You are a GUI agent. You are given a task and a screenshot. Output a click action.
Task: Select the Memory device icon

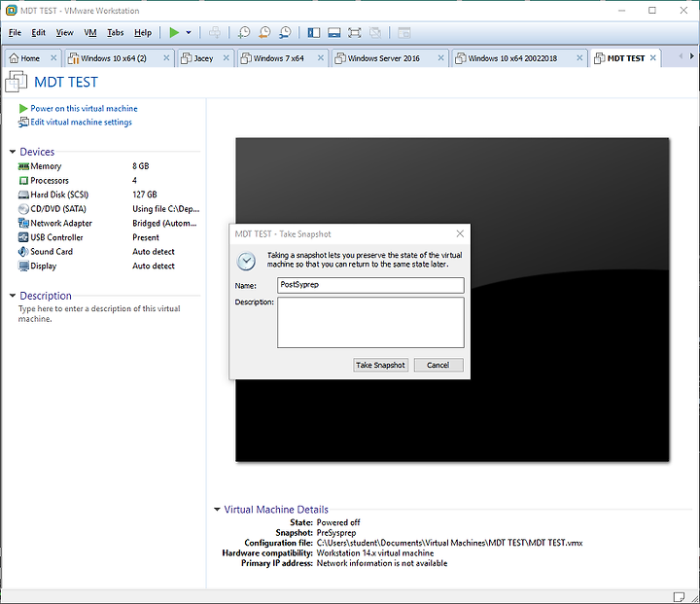(x=23, y=166)
